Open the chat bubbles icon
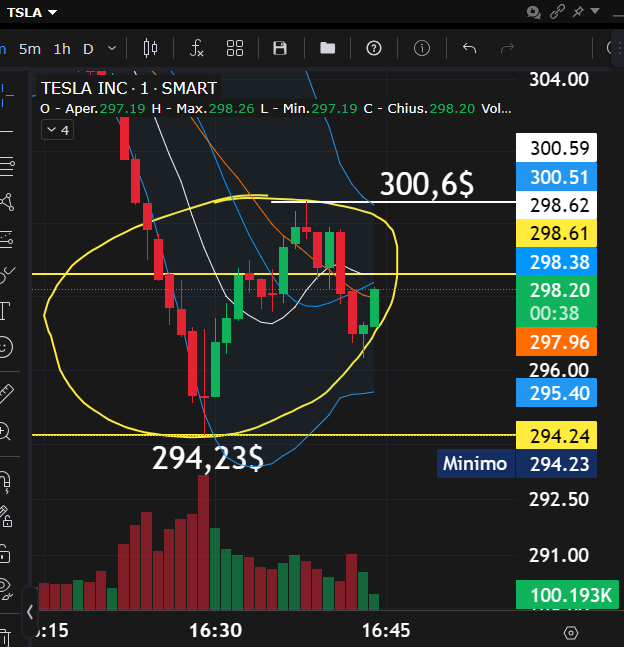The width and height of the screenshot is (624, 647). [533, 12]
